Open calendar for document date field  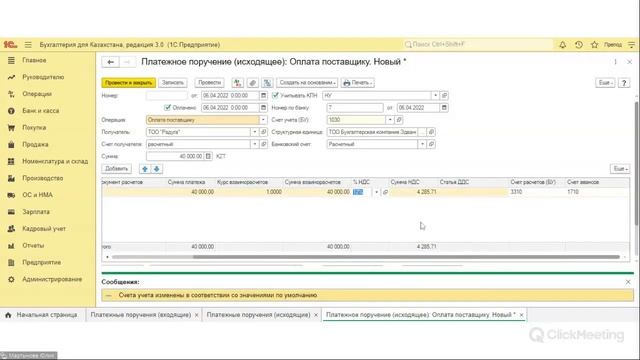tap(263, 96)
